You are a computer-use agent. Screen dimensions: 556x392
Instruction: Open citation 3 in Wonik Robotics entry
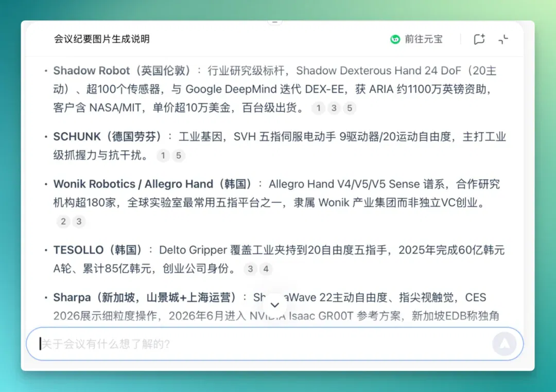79,221
